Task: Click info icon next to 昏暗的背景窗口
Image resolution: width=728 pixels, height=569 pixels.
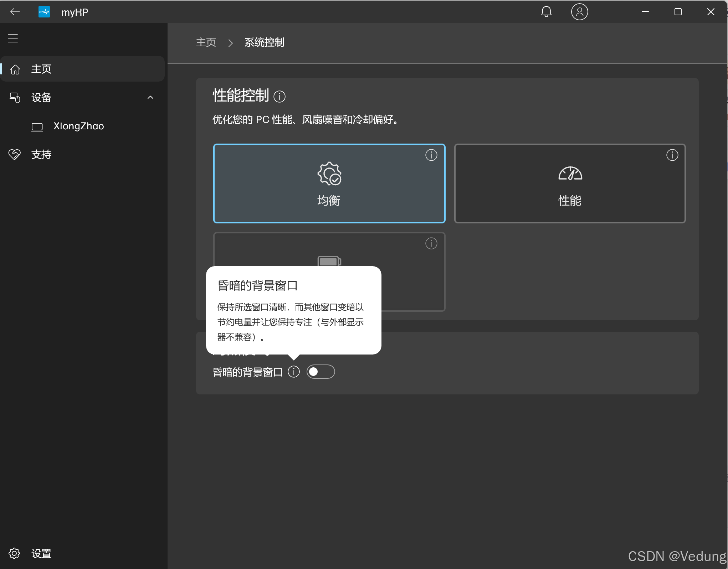Action: pos(294,372)
